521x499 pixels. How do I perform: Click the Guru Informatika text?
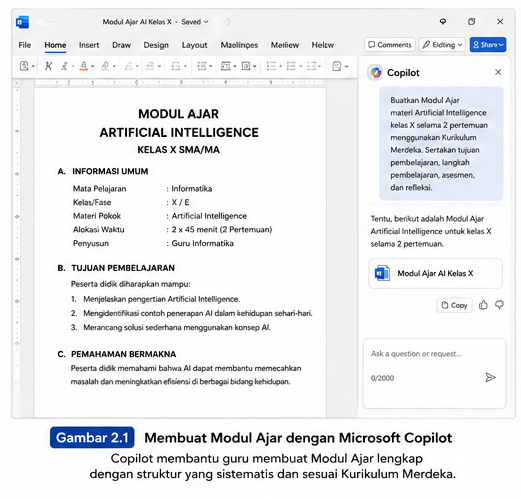(x=202, y=243)
